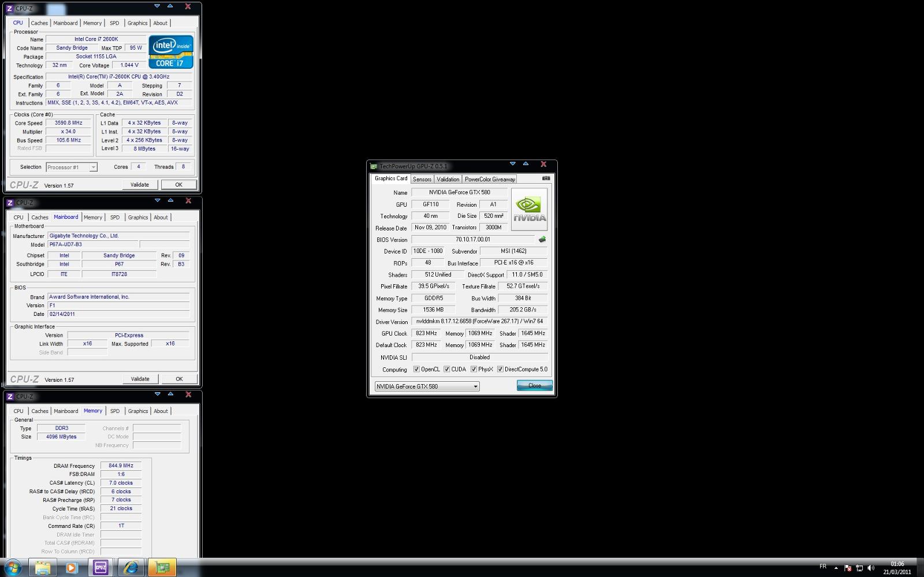Open the taskbar clock showing 01:06
The width and height of the screenshot is (924, 577).
tap(897, 568)
